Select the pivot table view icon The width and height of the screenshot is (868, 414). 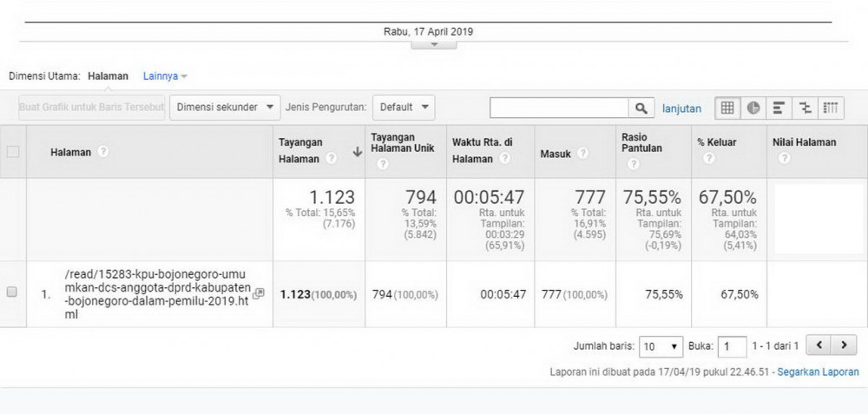pos(831,108)
